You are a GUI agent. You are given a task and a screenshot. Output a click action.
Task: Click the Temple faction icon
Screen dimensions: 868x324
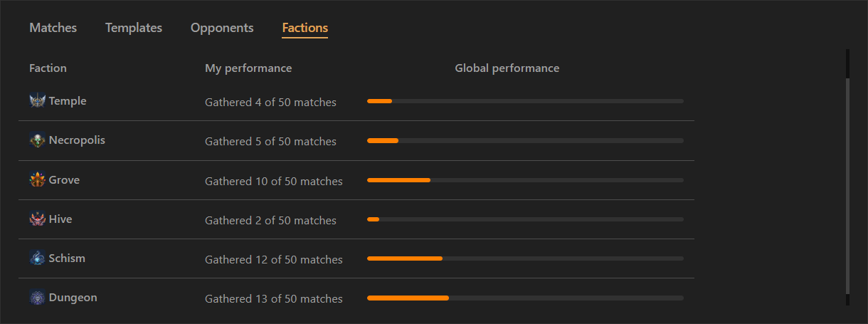37,101
